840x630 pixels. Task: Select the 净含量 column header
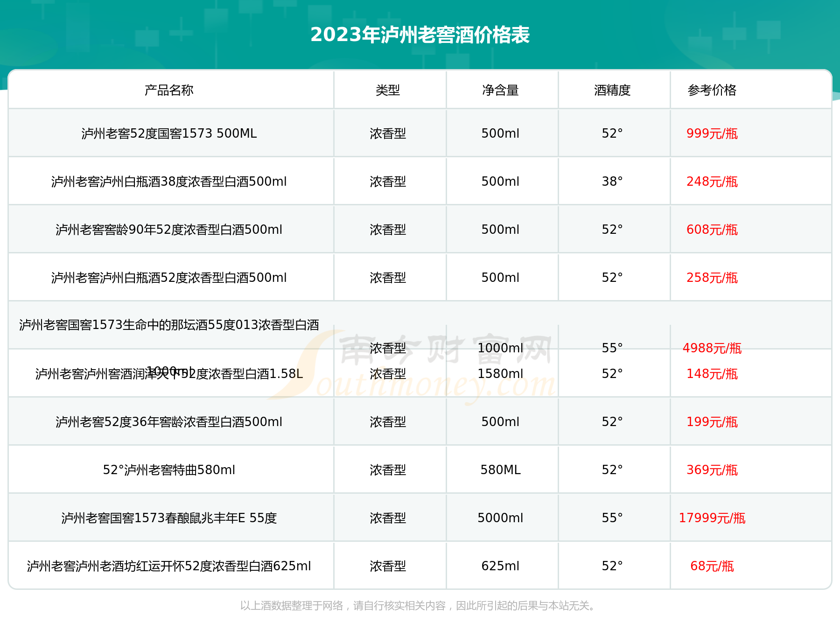[x=500, y=90]
